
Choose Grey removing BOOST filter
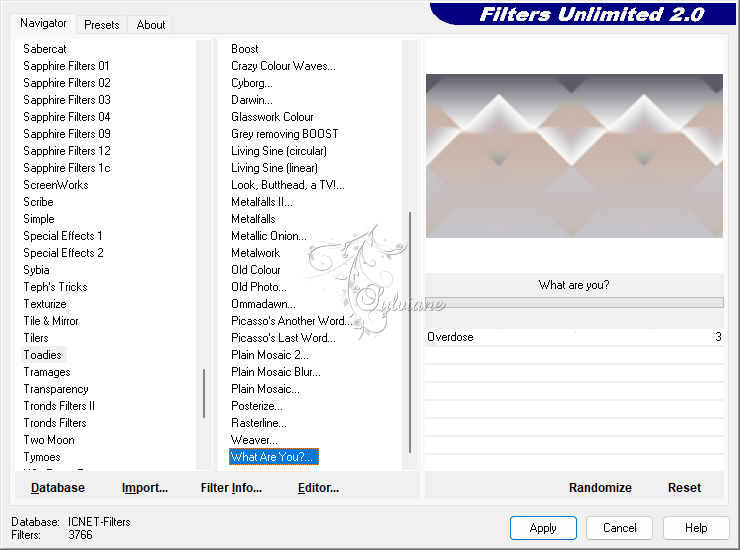(x=285, y=134)
